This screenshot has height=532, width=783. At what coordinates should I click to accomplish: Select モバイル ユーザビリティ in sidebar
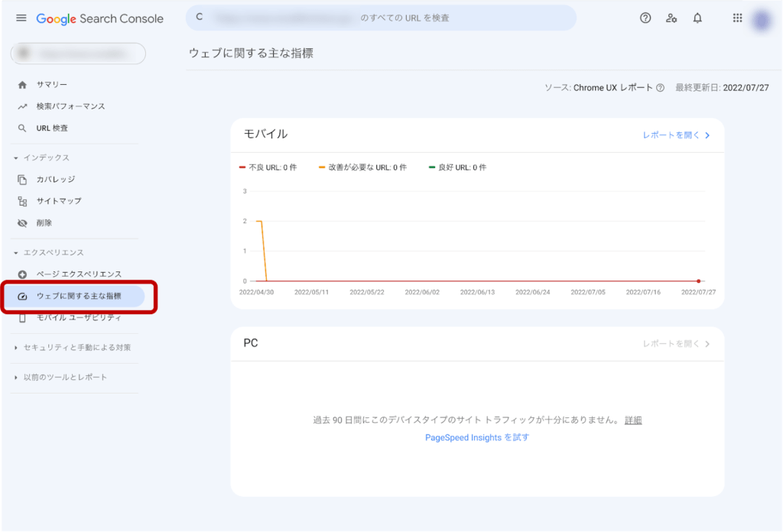pyautogui.click(x=78, y=318)
